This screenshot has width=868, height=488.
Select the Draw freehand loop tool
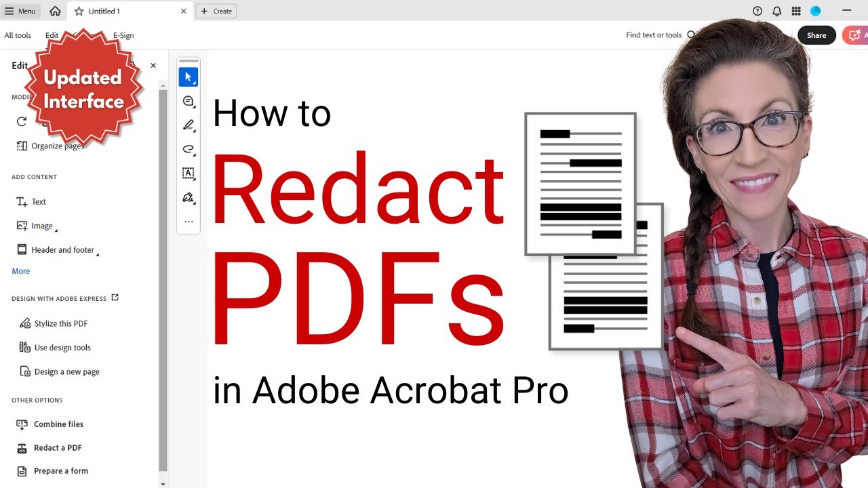click(189, 149)
